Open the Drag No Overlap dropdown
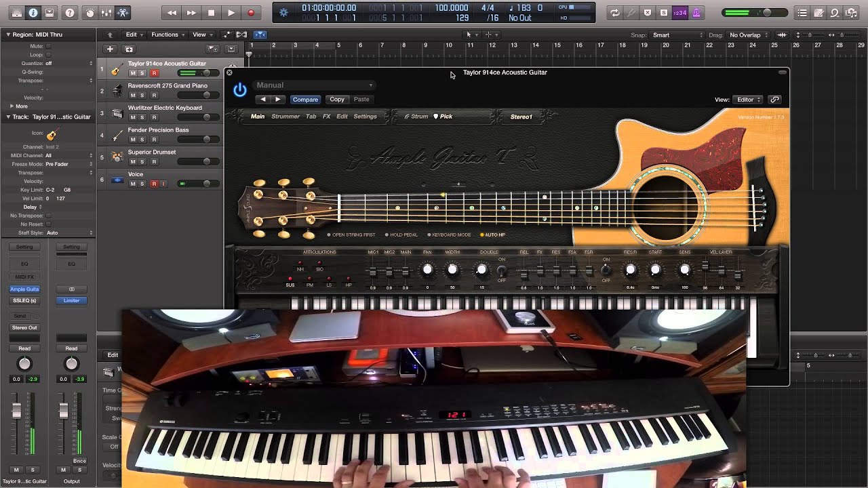Viewport: 868px width, 488px height. pyautogui.click(x=747, y=35)
